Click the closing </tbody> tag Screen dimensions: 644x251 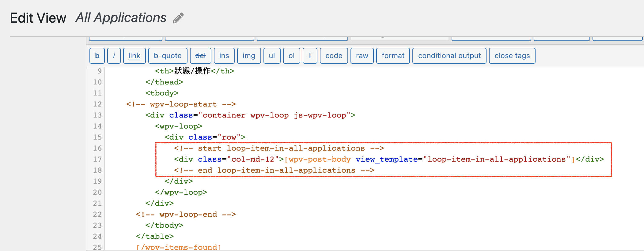coord(164,226)
